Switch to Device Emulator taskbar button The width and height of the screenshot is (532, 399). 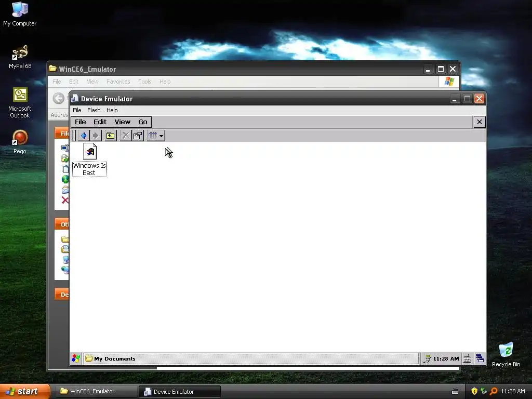(180, 392)
